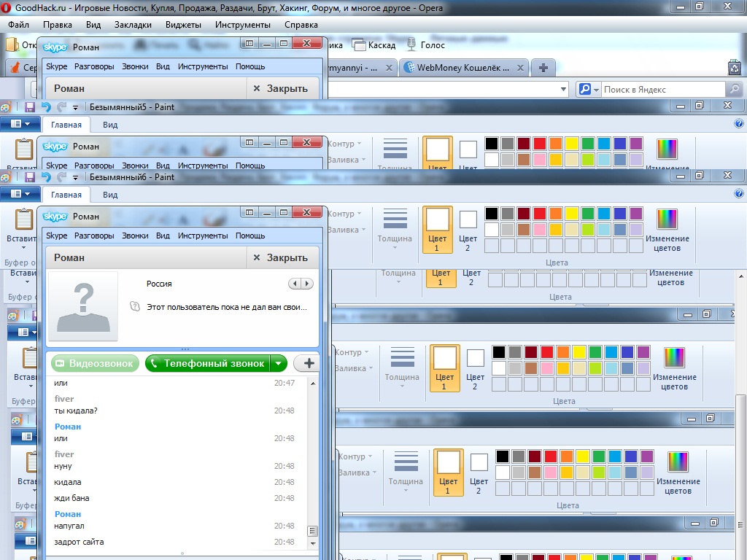Open Paint file menu button in Безымянный6
This screenshot has width=747, height=560.
[19, 194]
